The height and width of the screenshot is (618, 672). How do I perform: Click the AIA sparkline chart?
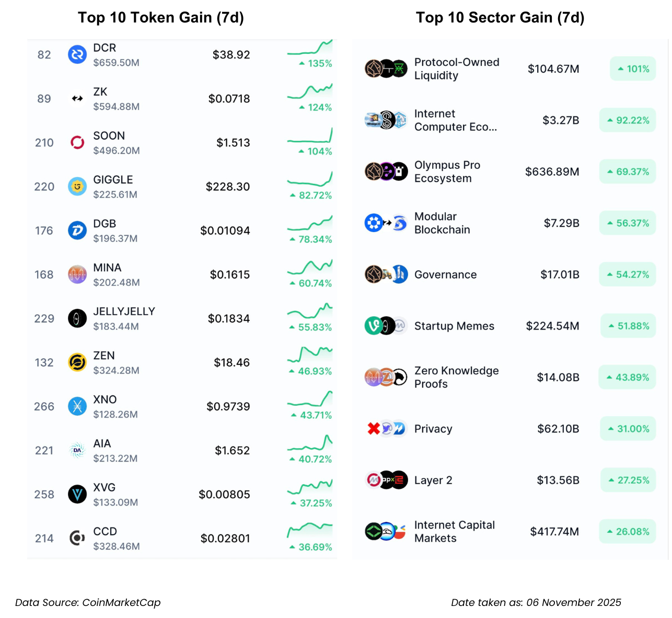tap(310, 444)
